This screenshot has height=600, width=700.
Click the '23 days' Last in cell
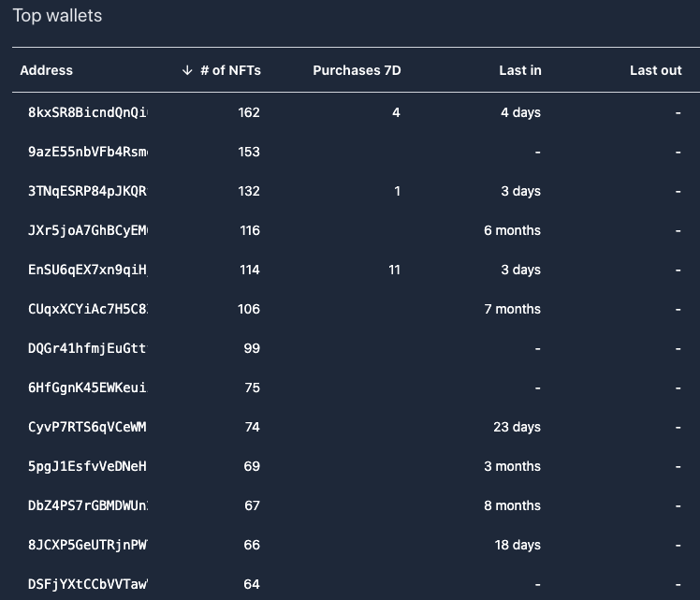point(517,427)
